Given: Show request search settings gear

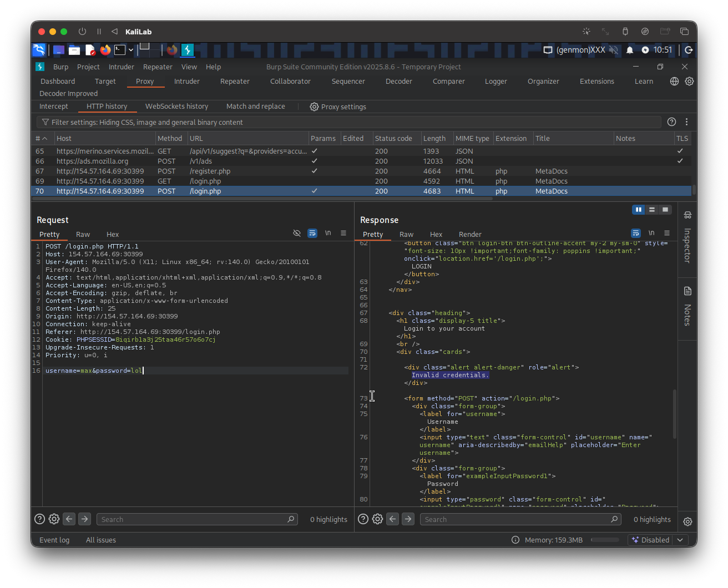Looking at the screenshot, I should 54,519.
